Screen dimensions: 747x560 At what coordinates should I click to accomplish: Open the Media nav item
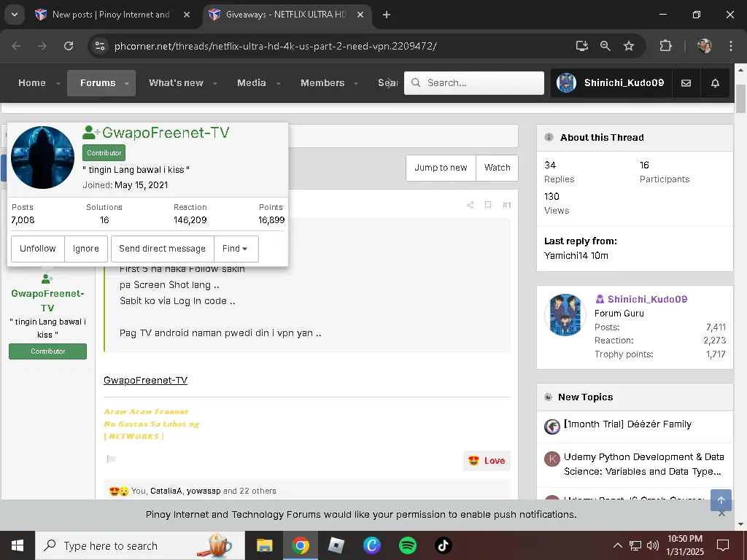(x=252, y=83)
